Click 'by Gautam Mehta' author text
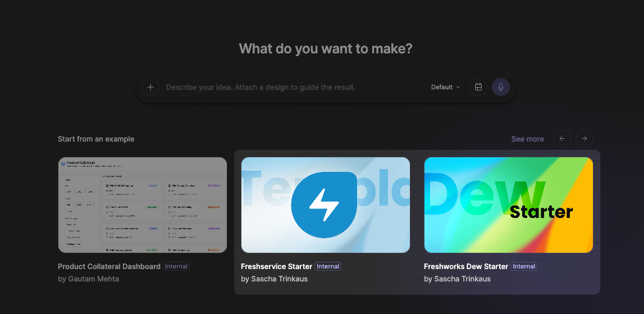The image size is (644, 314). [x=88, y=279]
